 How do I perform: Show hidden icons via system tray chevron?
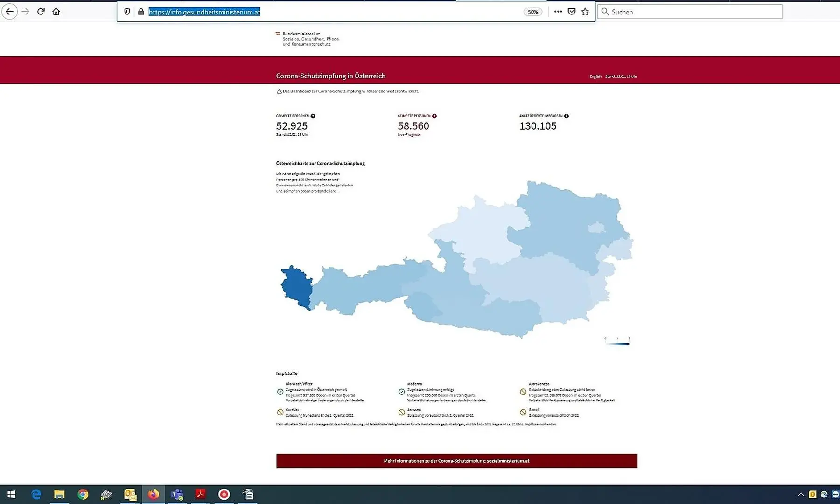pos(801,494)
